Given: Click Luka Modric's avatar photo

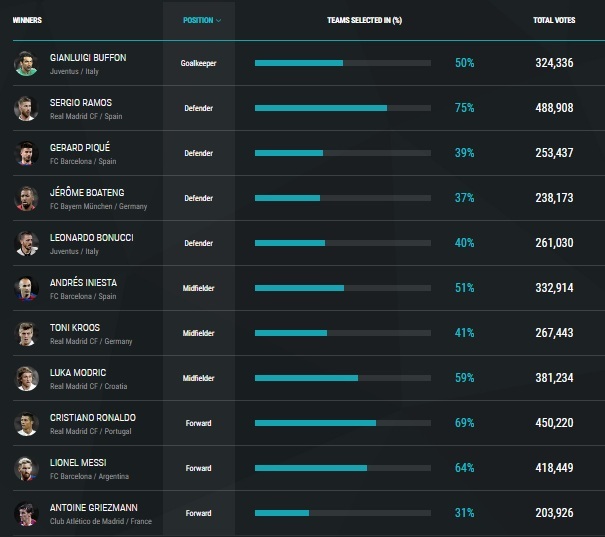Looking at the screenshot, I should [26, 378].
